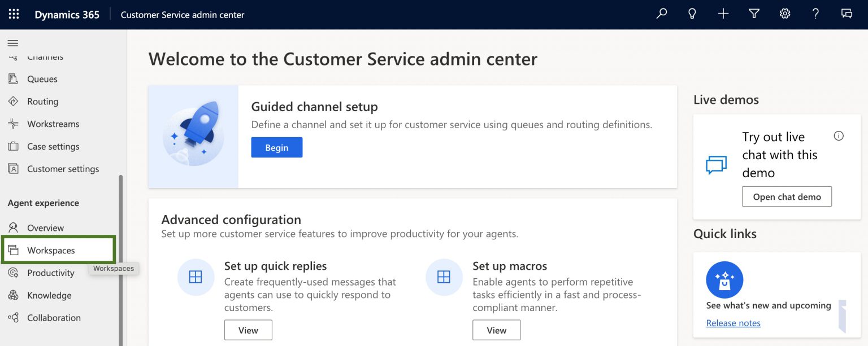Open Productivity in Agent experience
This screenshot has width=868, height=346.
click(51, 273)
